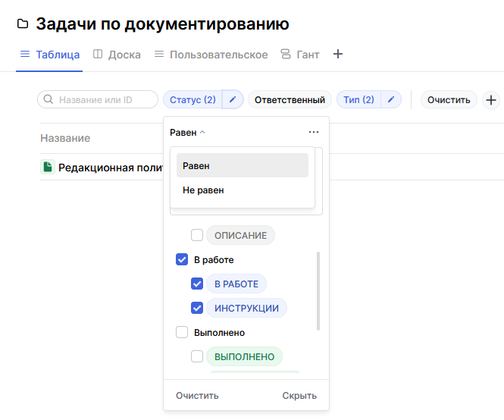Open the three-dots menu in filter popup
504x420 pixels.
(x=314, y=132)
